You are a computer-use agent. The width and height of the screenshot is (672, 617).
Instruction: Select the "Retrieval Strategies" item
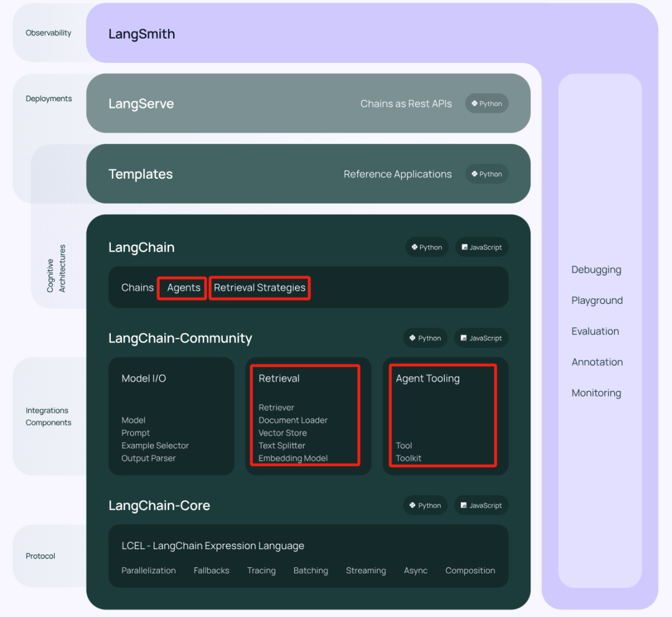click(259, 288)
